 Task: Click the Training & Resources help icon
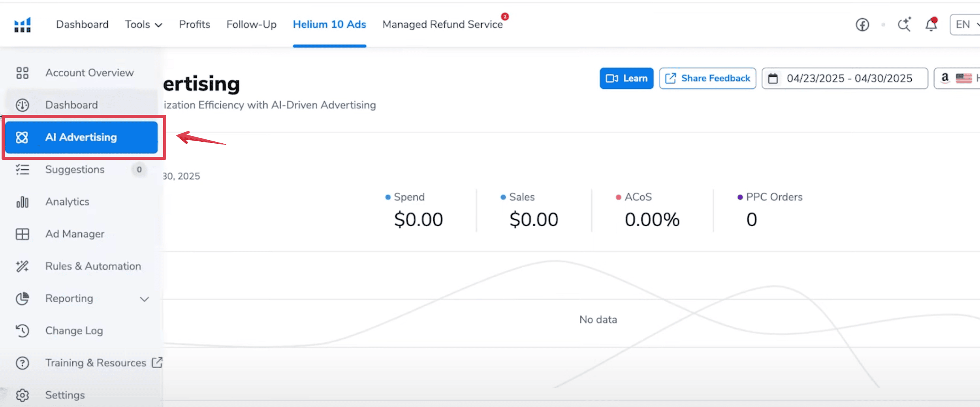click(22, 363)
